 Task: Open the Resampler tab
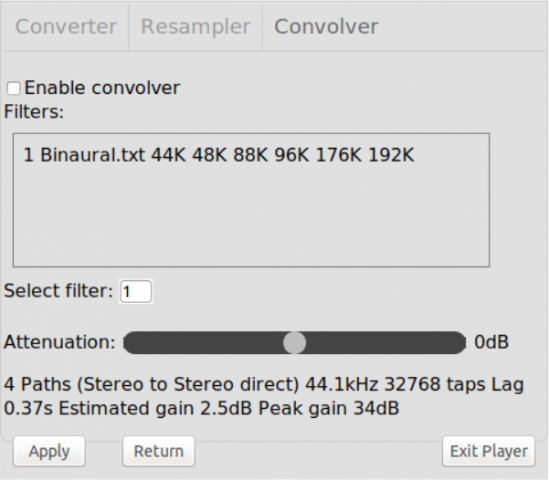[x=195, y=27]
